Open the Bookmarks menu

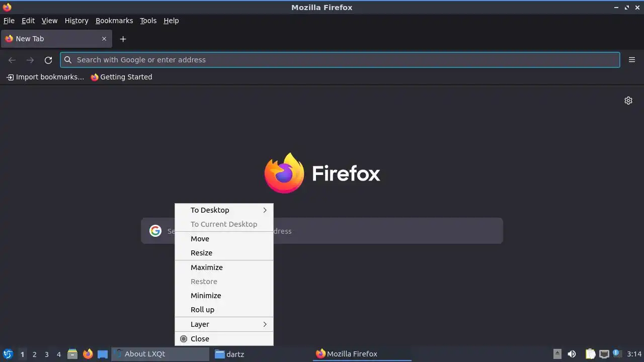[114, 21]
